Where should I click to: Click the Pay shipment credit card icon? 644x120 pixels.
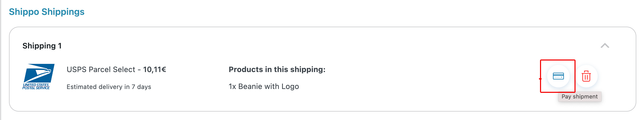pos(558,76)
